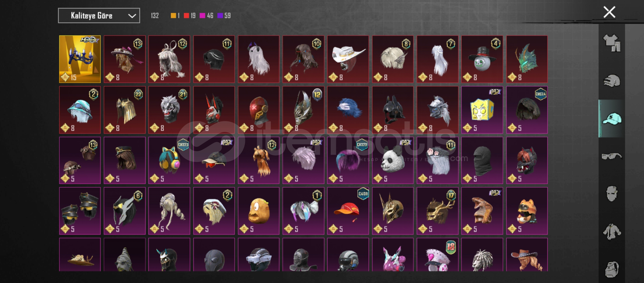Viewport: 644px width, 283px height.
Task: Open the sunglasses category icon
Action: coord(612,156)
